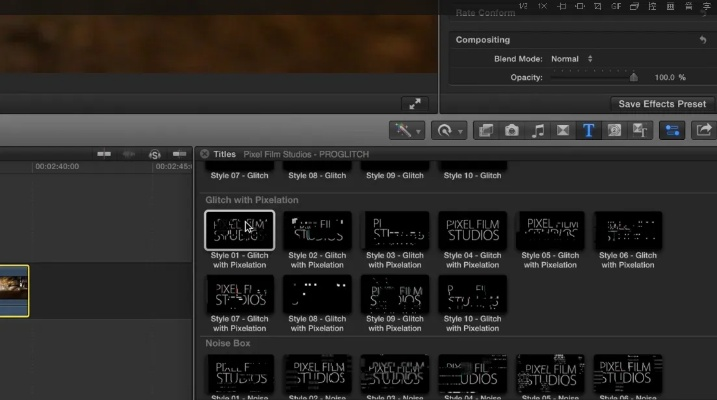This screenshot has width=717, height=400.
Task: Click Save Effects Preset button
Action: point(662,104)
